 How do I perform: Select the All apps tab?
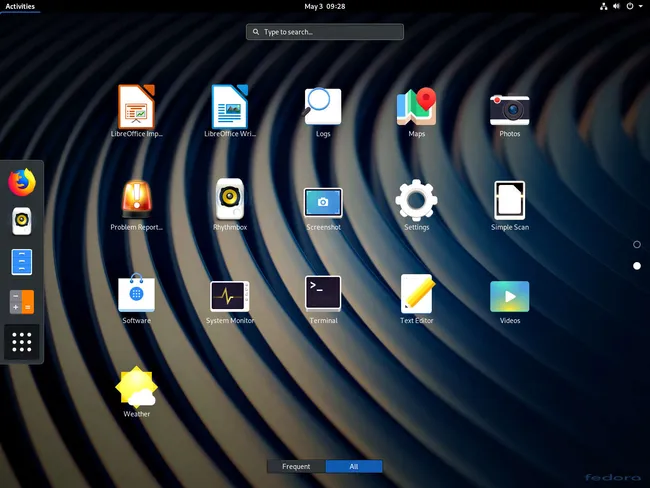coord(354,466)
